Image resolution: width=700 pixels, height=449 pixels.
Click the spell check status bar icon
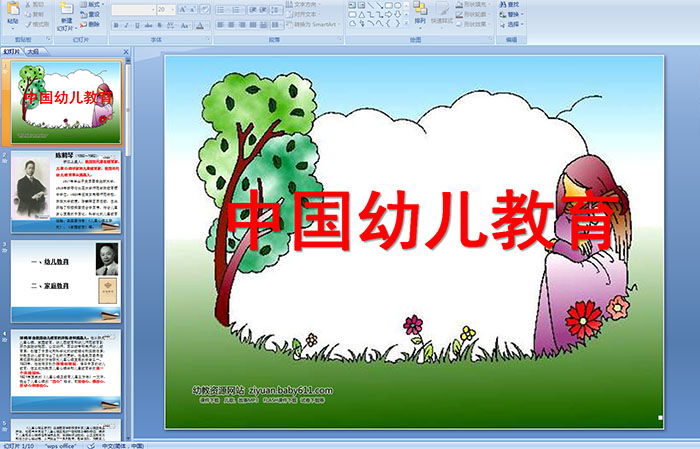[x=91, y=445]
